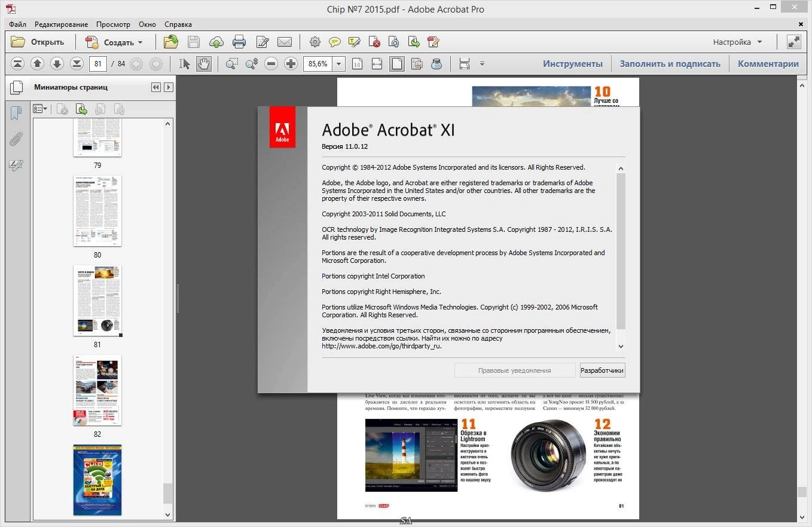
Task: Expand thumbnails panel with right-arrow button
Action: 169,87
